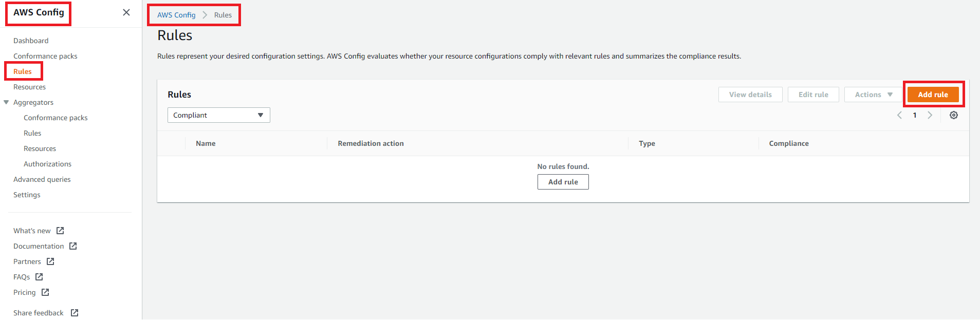980x320 pixels.
Task: Click the AWS Config sidebar title
Action: [39, 12]
